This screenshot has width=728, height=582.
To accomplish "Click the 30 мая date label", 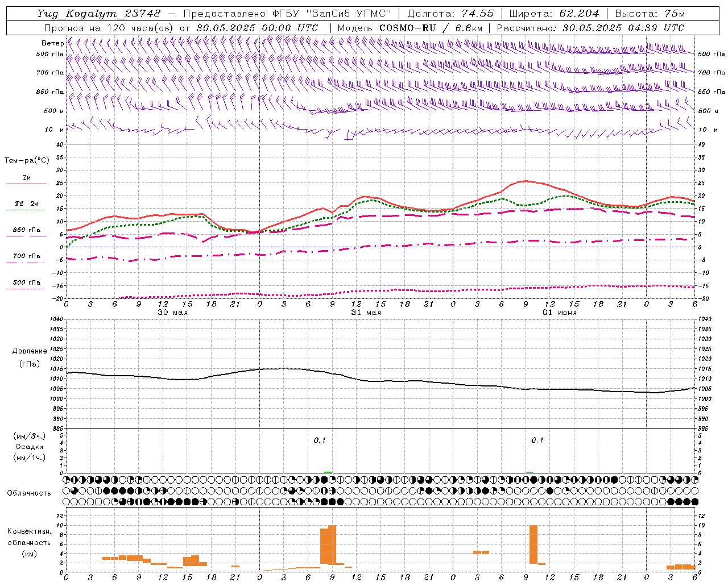I will pyautogui.click(x=172, y=313).
